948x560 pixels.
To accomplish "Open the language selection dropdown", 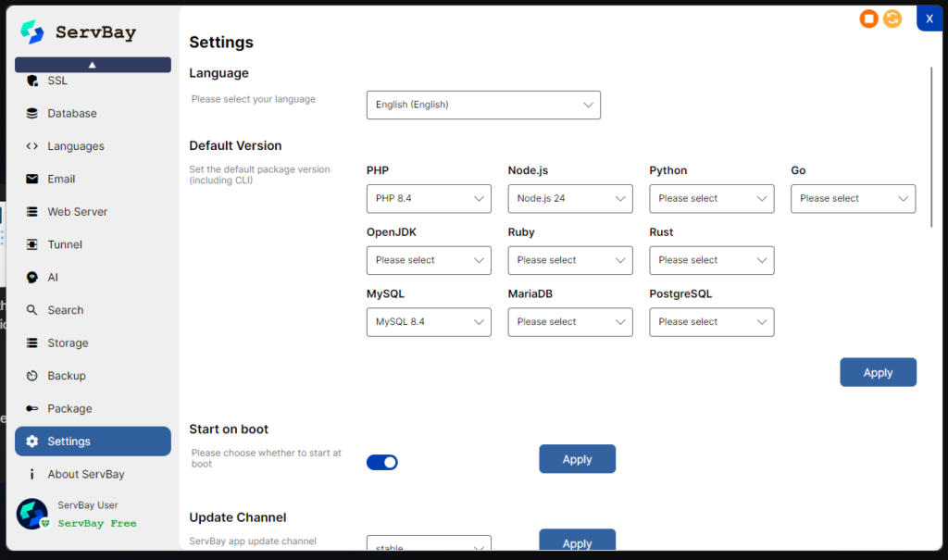I will click(483, 105).
